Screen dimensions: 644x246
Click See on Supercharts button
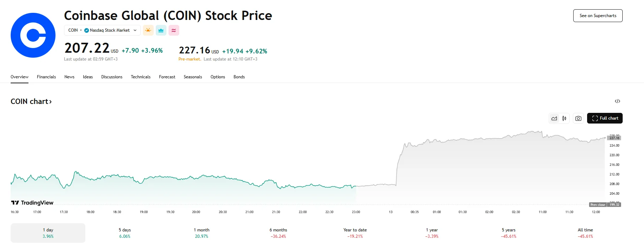[x=598, y=16]
